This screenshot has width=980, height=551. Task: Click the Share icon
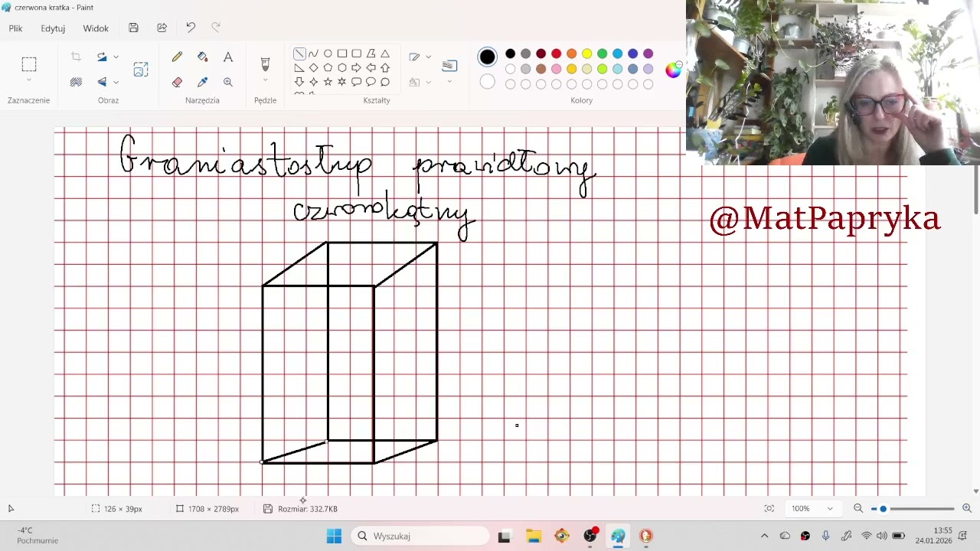coord(162,28)
